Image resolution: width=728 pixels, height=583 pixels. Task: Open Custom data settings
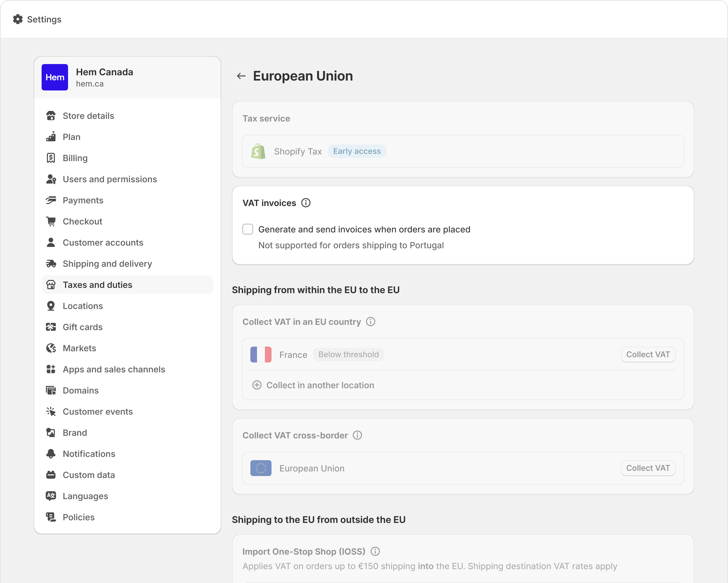[x=127, y=475]
